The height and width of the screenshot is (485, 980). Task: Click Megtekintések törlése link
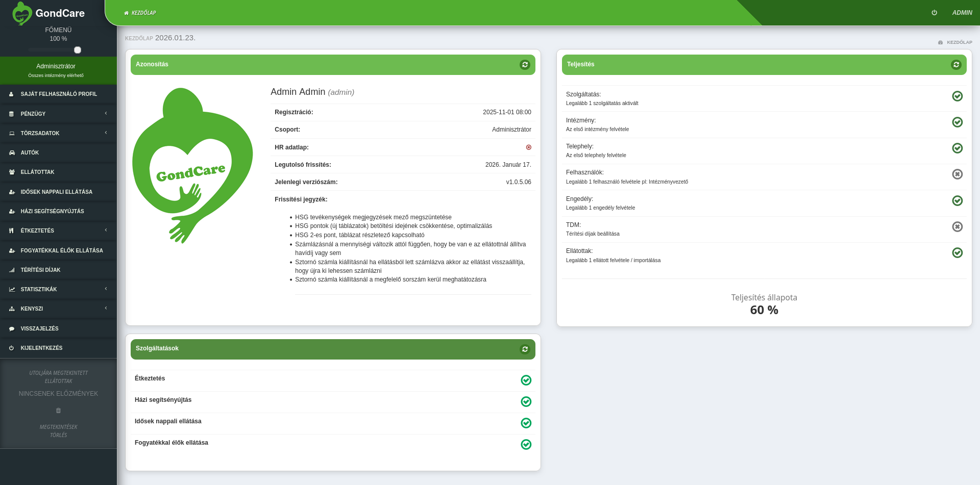point(58,431)
